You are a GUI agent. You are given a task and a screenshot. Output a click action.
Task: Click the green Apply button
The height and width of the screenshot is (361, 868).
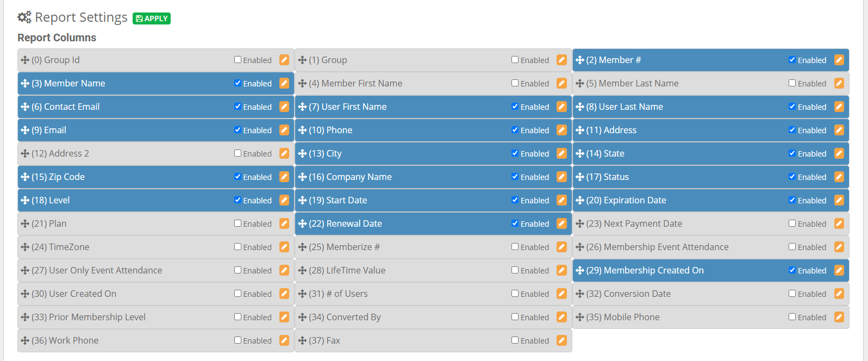point(152,18)
